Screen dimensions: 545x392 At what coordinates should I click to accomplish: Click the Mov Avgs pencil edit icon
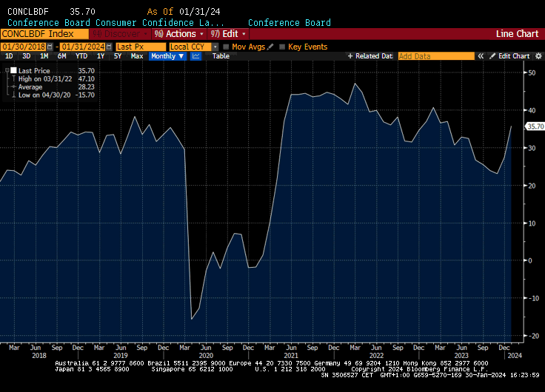[x=270, y=47]
